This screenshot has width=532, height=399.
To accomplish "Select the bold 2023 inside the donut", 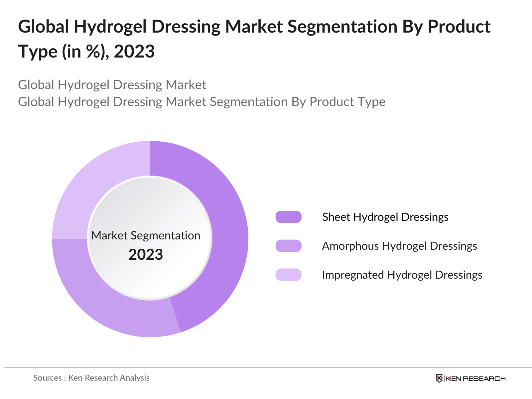I will (146, 255).
